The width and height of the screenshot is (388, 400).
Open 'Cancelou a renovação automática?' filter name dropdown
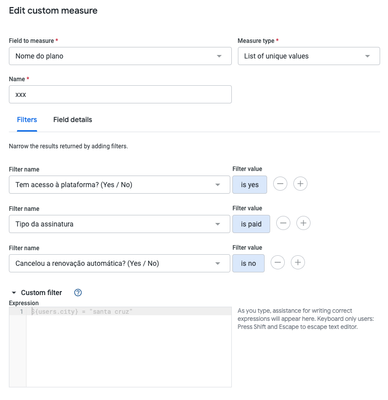pyautogui.click(x=119, y=263)
